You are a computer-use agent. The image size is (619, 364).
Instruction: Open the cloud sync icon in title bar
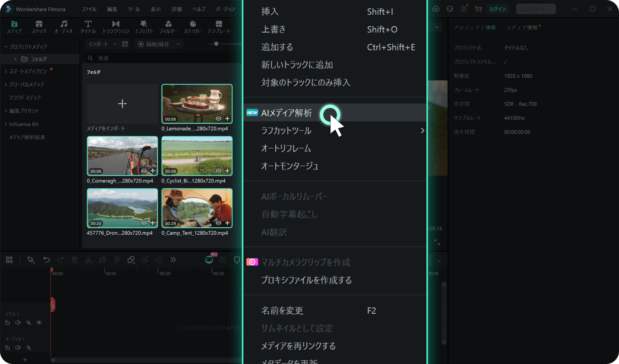(436, 9)
